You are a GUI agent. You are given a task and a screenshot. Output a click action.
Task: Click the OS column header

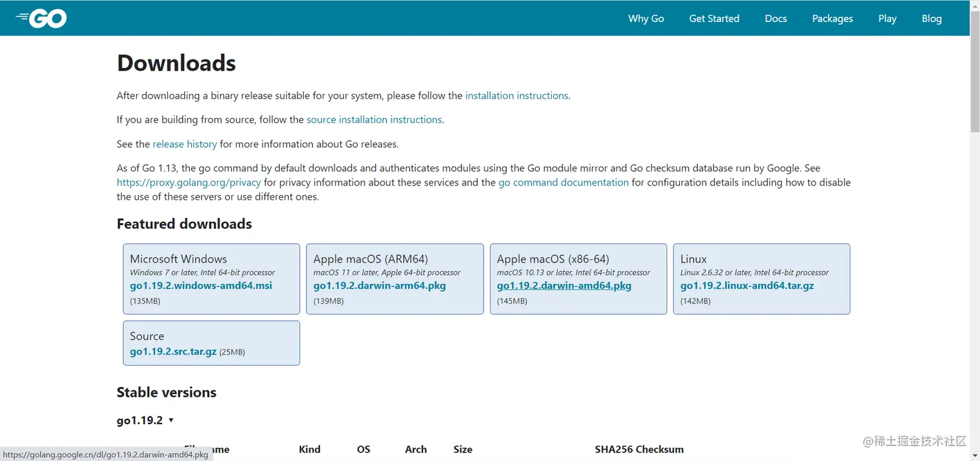[x=364, y=449]
